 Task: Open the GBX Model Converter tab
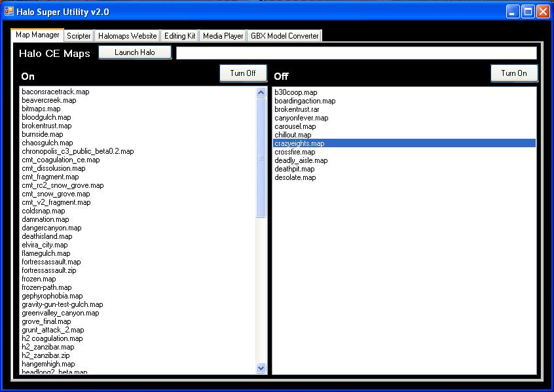pyautogui.click(x=284, y=36)
